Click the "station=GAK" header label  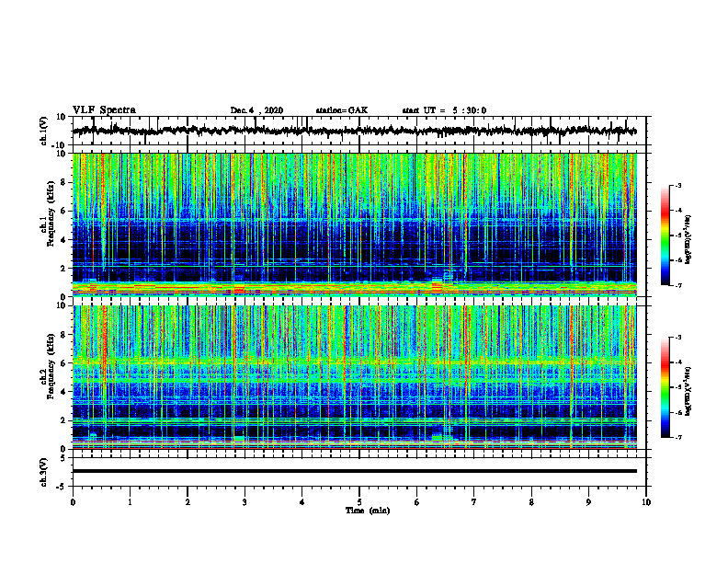(342, 110)
